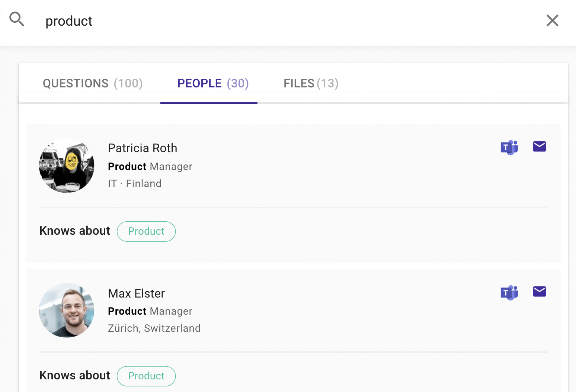Open the Files tab
The image size is (576, 392).
coord(311,83)
